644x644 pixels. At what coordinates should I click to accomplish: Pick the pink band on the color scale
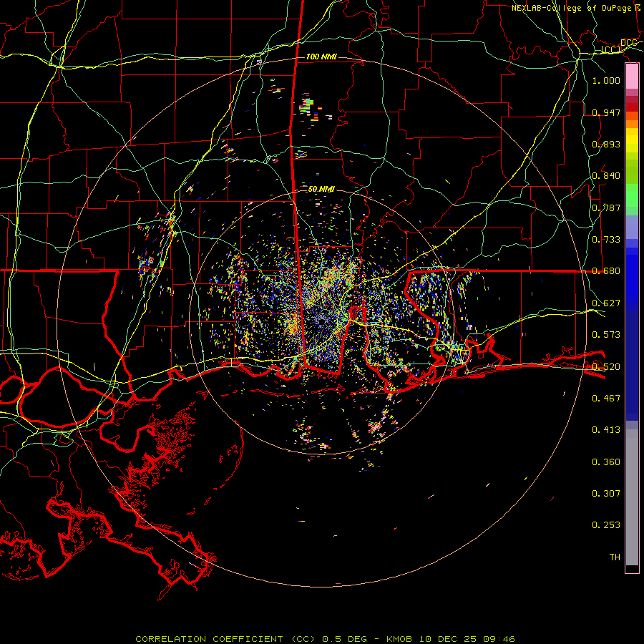(632, 77)
